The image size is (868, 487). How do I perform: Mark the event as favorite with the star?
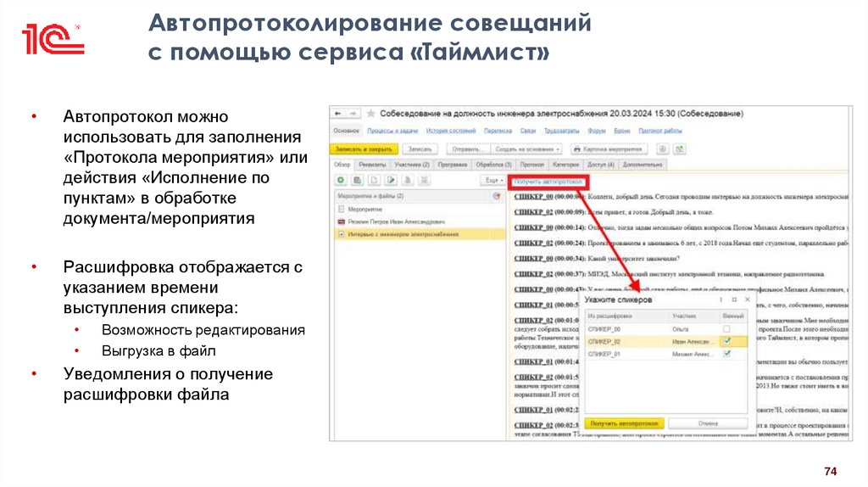point(371,114)
